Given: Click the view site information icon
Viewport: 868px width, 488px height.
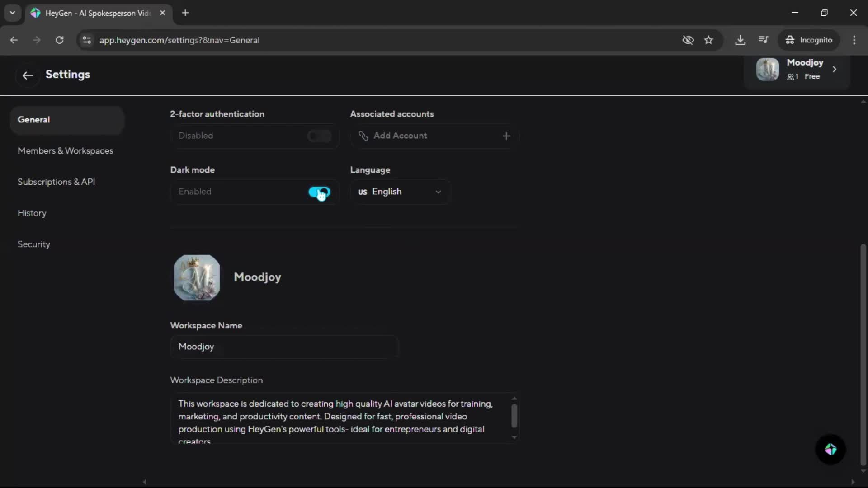Looking at the screenshot, I should point(87,40).
